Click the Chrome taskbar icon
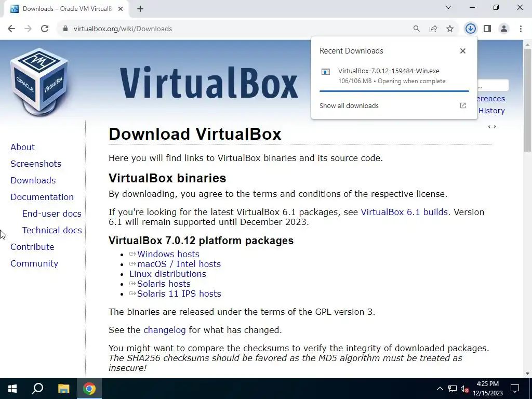Screen dimensions: 532x399 (89, 389)
